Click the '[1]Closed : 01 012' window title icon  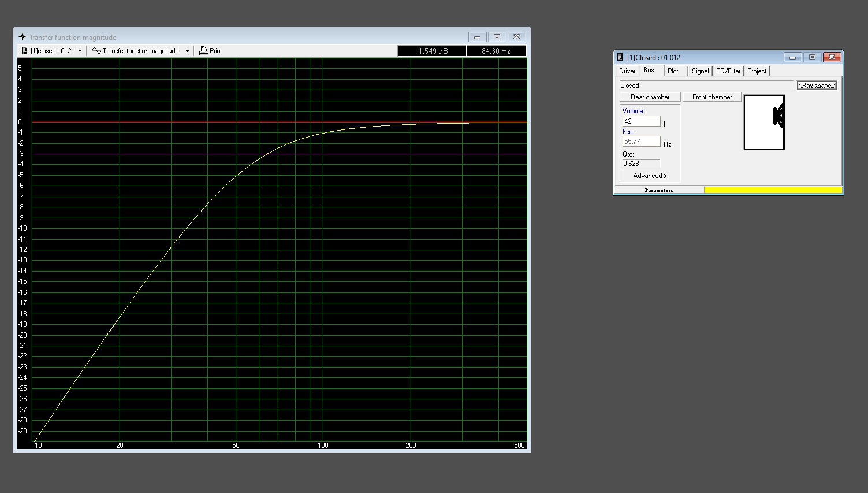pos(620,57)
